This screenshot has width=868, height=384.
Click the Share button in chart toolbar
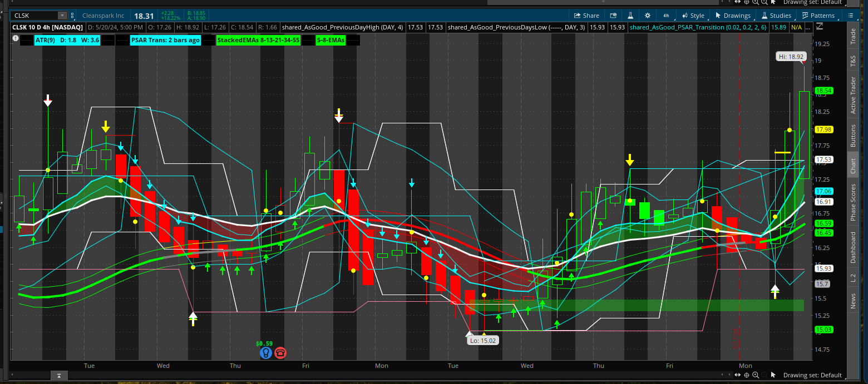(586, 16)
